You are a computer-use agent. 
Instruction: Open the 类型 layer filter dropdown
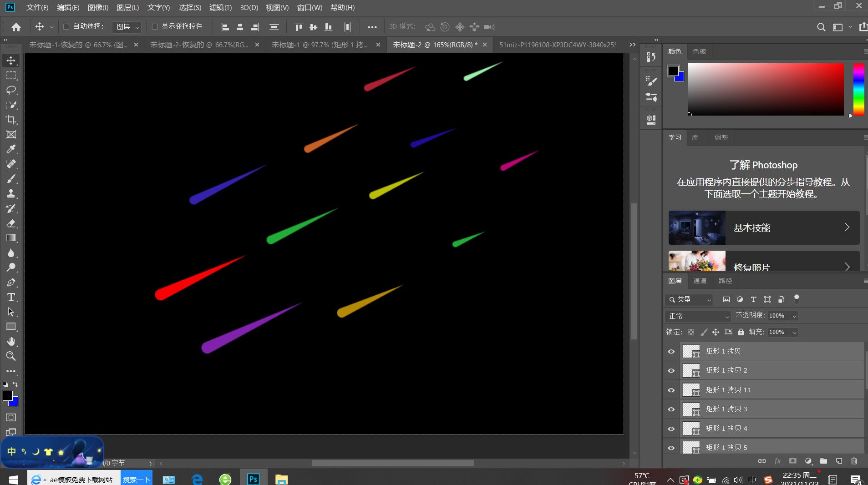(x=689, y=299)
